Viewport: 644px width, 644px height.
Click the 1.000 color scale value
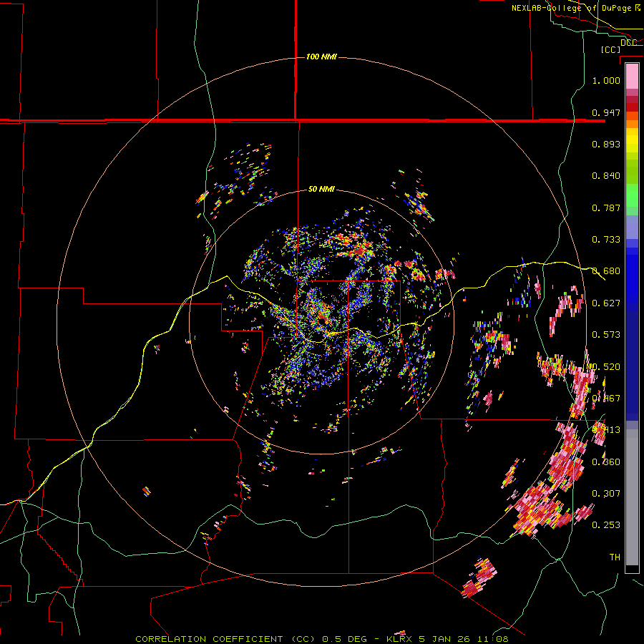(x=606, y=80)
